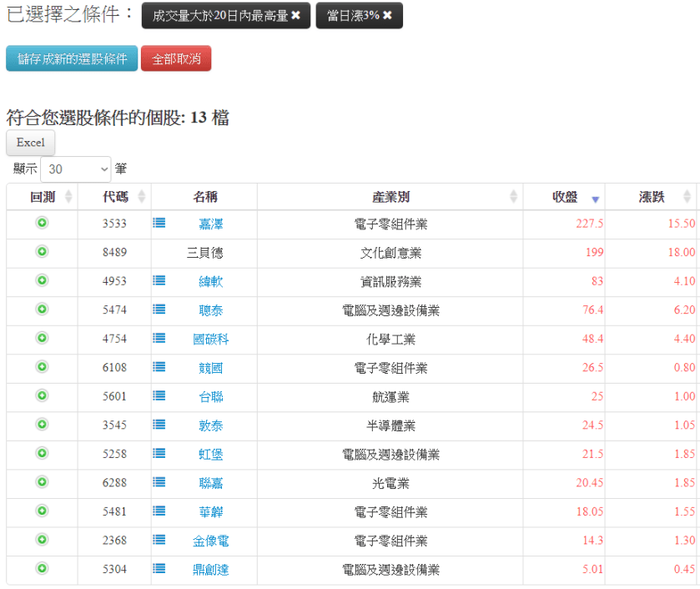Sort by the 代碼 column header
The height and width of the screenshot is (589, 700).
point(115,197)
